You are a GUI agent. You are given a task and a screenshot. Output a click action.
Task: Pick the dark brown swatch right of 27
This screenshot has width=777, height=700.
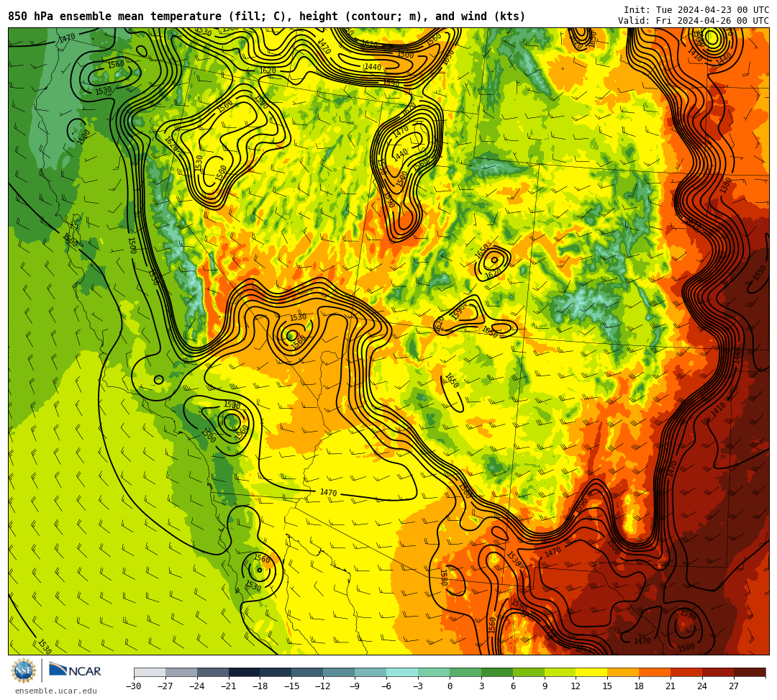[750, 672]
